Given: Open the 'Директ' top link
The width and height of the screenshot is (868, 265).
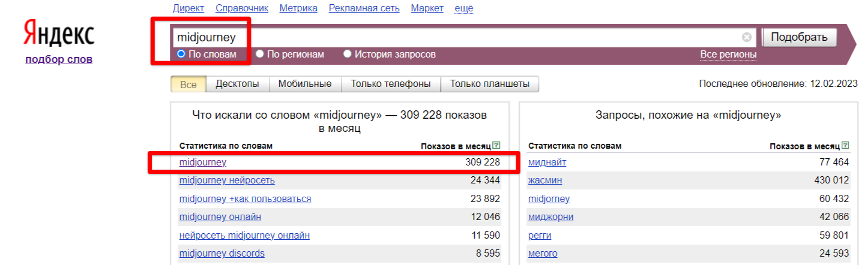Looking at the screenshot, I should click(x=188, y=8).
